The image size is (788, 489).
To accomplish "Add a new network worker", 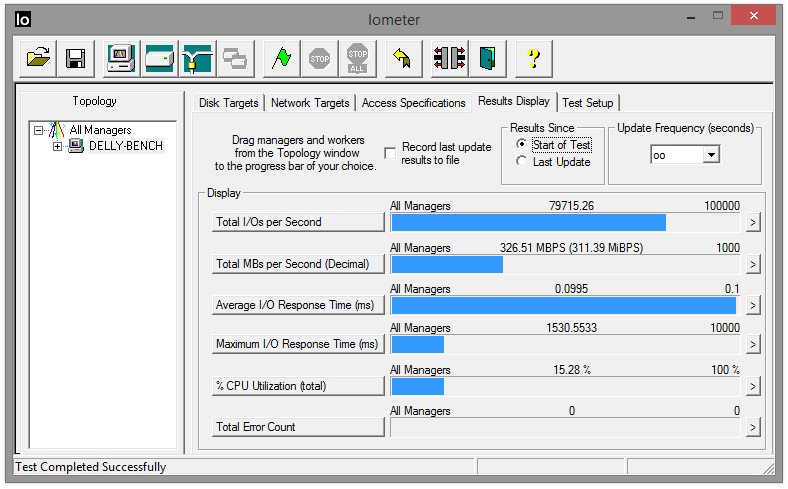I will click(x=198, y=59).
